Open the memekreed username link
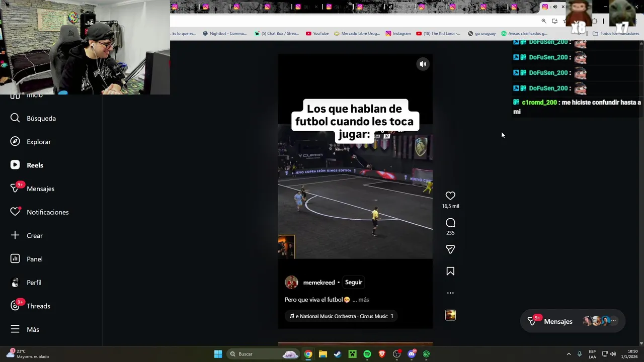 point(319,283)
